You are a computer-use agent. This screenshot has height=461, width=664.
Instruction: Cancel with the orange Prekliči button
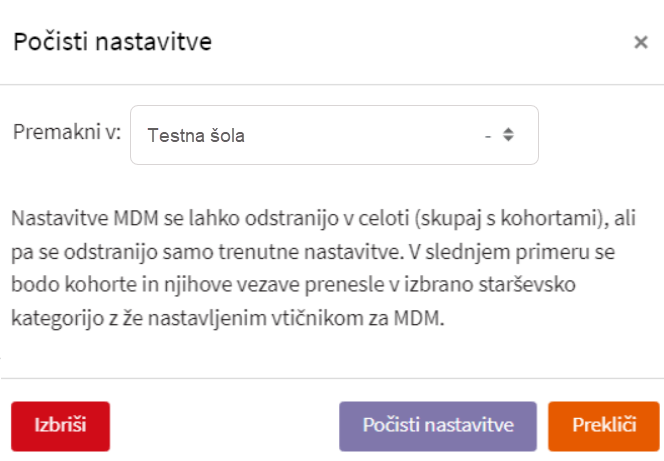pyautogui.click(x=604, y=424)
